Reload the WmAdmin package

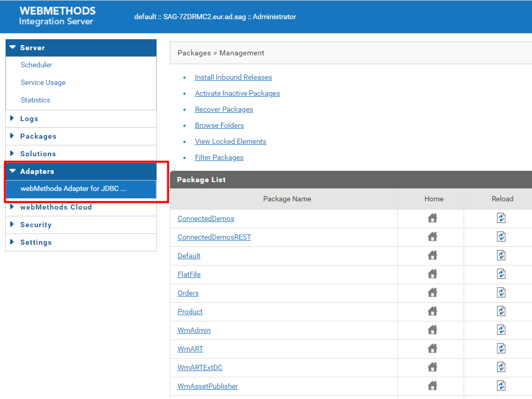501,330
